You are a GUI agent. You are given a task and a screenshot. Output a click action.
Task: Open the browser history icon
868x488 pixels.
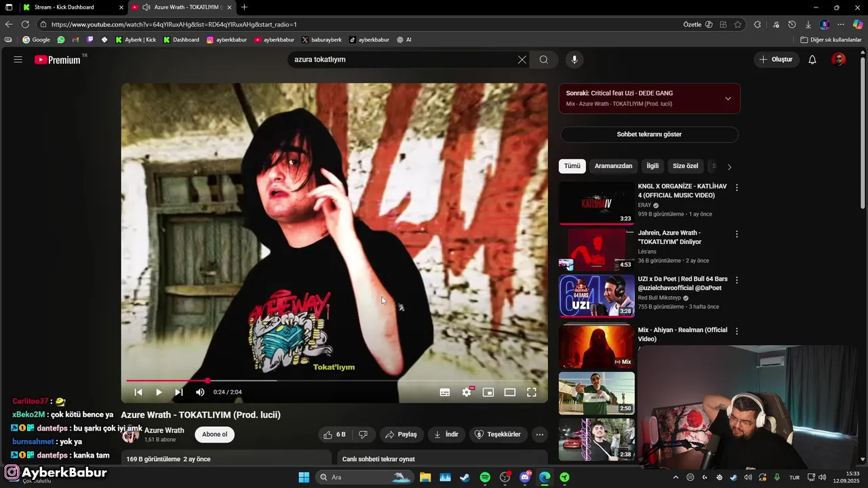[791, 24]
